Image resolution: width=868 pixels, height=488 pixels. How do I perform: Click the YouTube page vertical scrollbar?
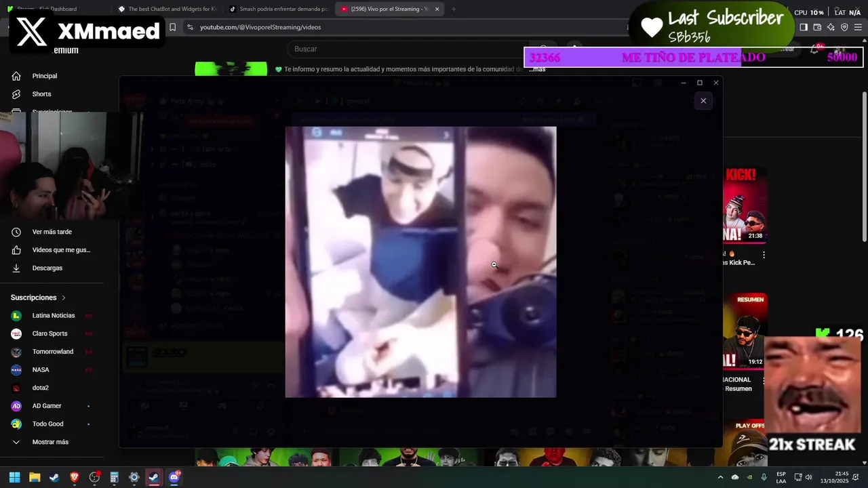(864, 166)
